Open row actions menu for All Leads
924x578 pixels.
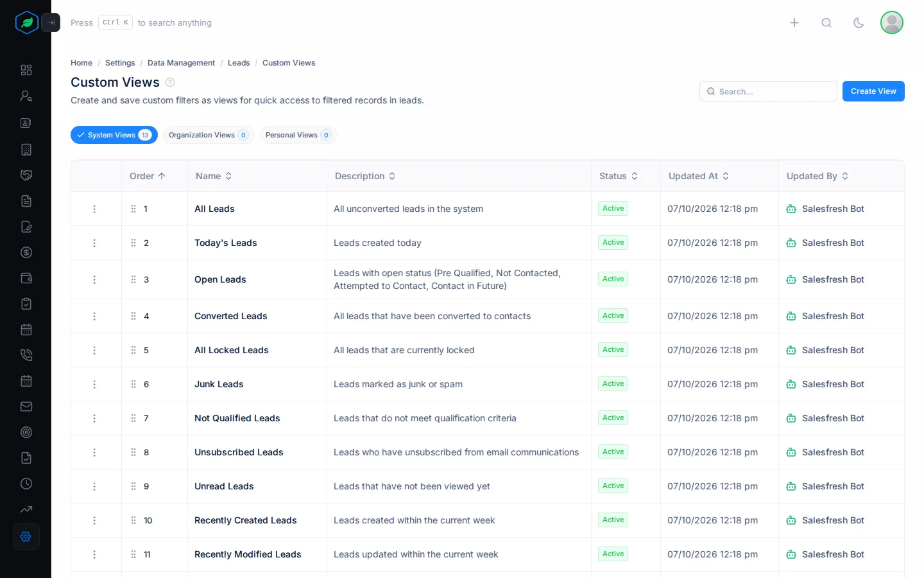pos(94,209)
